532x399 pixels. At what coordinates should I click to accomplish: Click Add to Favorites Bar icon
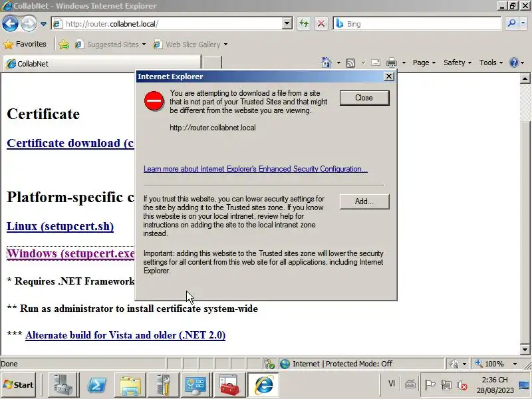pyautogui.click(x=64, y=45)
